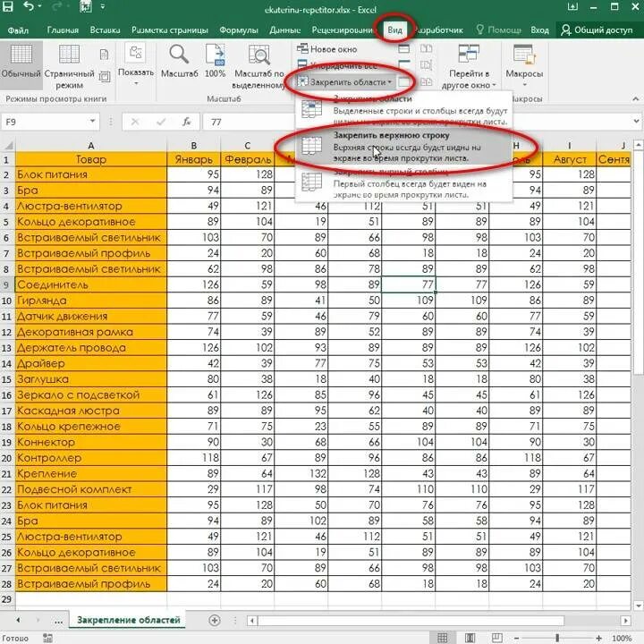Click the Товар header cell
The width and height of the screenshot is (644, 644).
coord(90,159)
